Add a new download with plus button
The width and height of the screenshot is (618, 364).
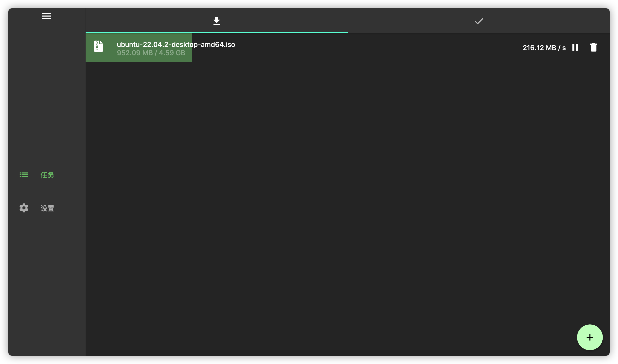[589, 337]
